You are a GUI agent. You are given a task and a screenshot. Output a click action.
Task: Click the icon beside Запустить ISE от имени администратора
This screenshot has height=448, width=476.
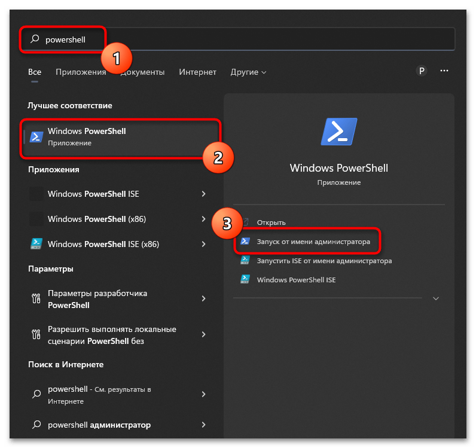[x=245, y=260]
